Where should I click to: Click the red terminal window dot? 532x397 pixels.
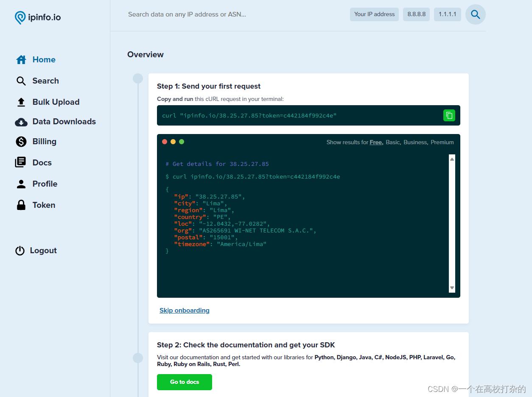click(165, 142)
